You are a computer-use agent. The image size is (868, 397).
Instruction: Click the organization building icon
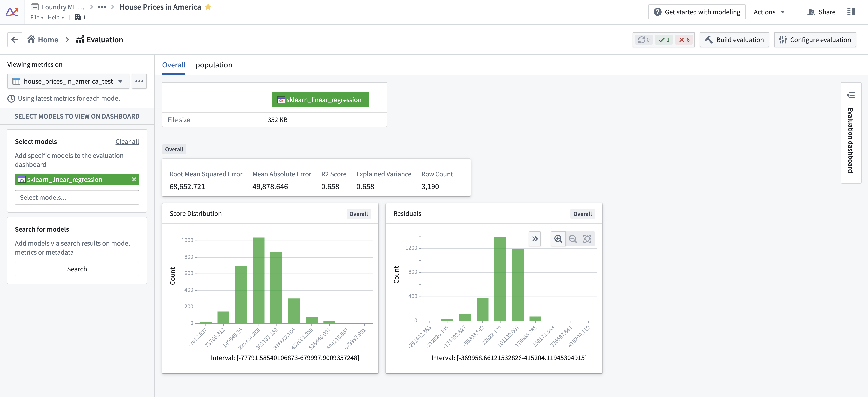[78, 17]
